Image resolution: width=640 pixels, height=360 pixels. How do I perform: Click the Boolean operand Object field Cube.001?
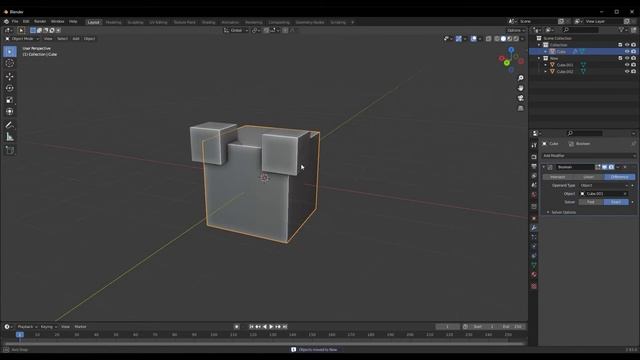[604, 193]
